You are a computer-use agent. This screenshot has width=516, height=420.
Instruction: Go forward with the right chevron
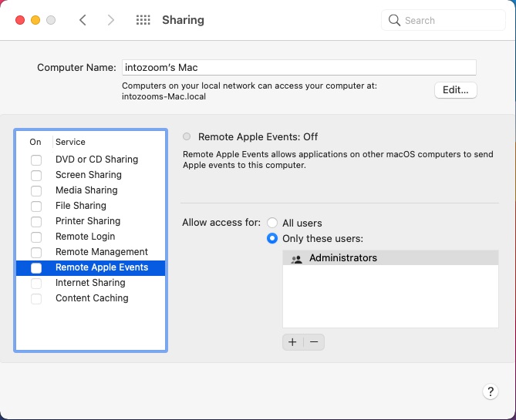[x=111, y=20]
